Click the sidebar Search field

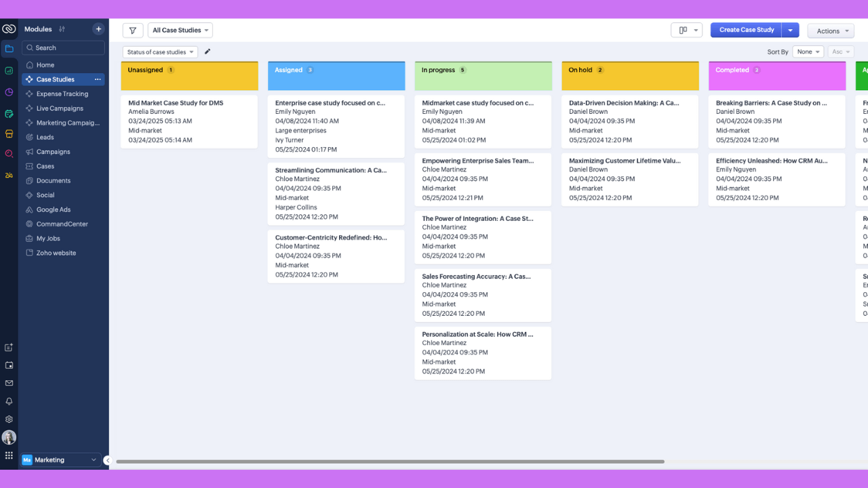tap(63, 47)
